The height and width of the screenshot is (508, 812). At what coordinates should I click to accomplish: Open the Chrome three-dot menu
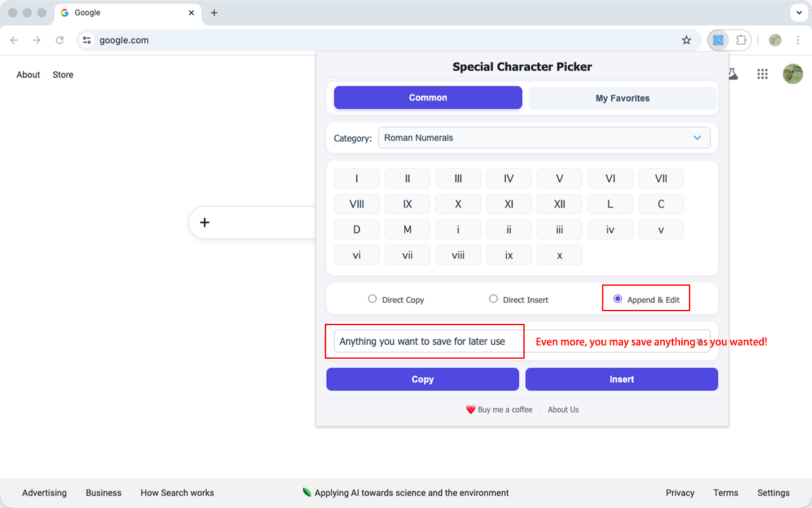798,40
